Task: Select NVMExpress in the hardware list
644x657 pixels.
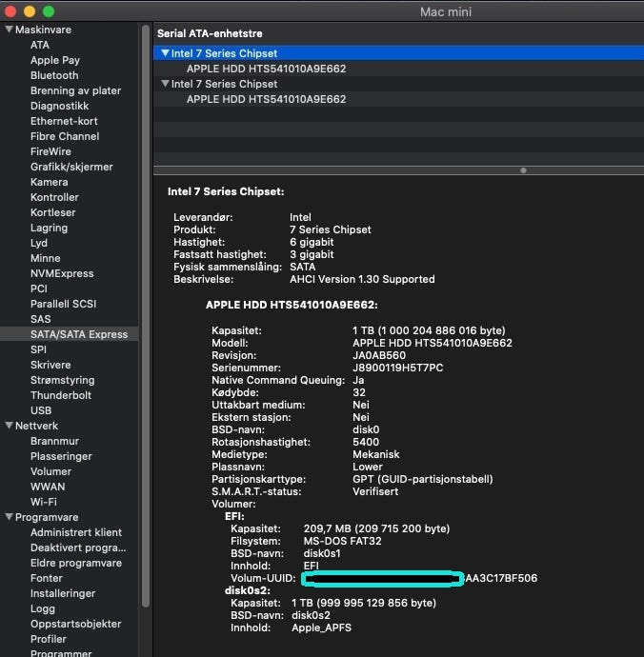Action: click(62, 273)
